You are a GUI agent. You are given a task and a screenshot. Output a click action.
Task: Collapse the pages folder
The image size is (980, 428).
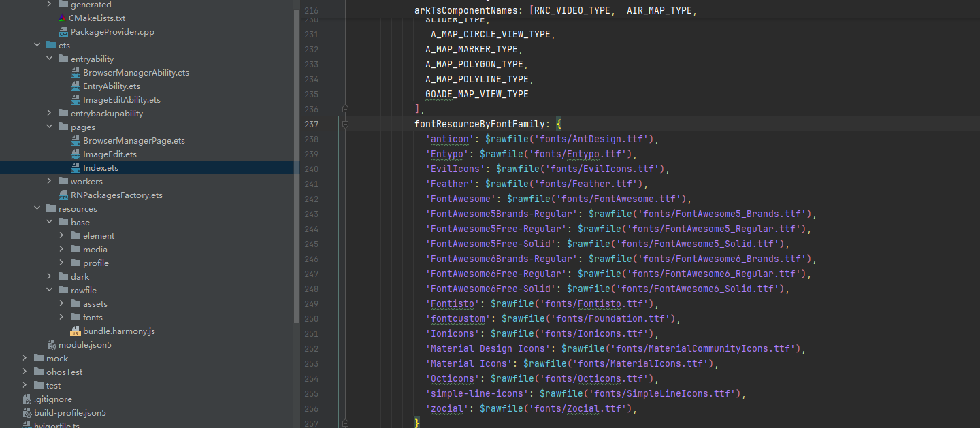49,127
